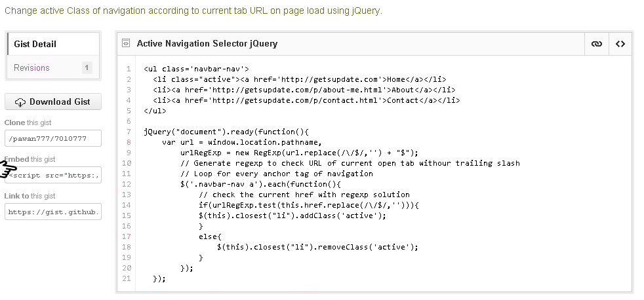Click the removeClass('active') code line
The image size is (644, 300).
coord(318,247)
